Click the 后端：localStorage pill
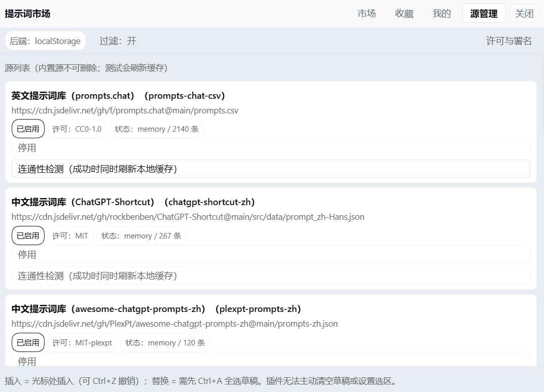Image resolution: width=544 pixels, height=392 pixels. (45, 41)
